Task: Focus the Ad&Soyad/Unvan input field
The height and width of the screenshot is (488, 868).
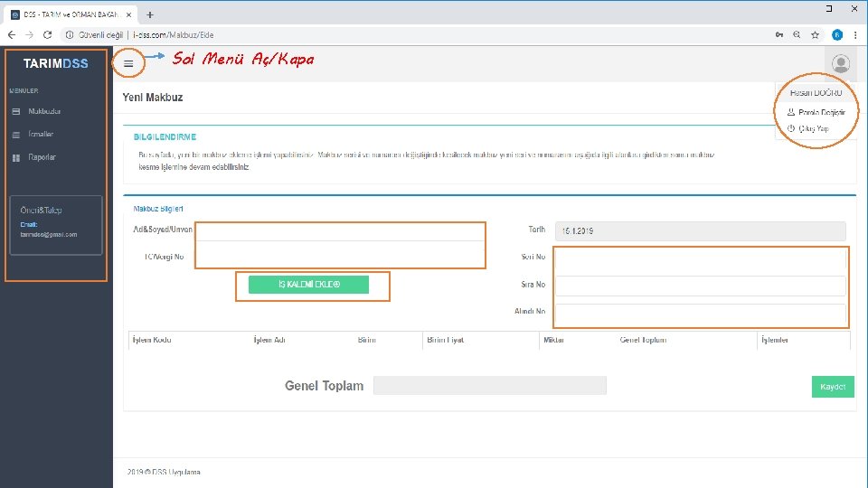Action: click(x=341, y=232)
